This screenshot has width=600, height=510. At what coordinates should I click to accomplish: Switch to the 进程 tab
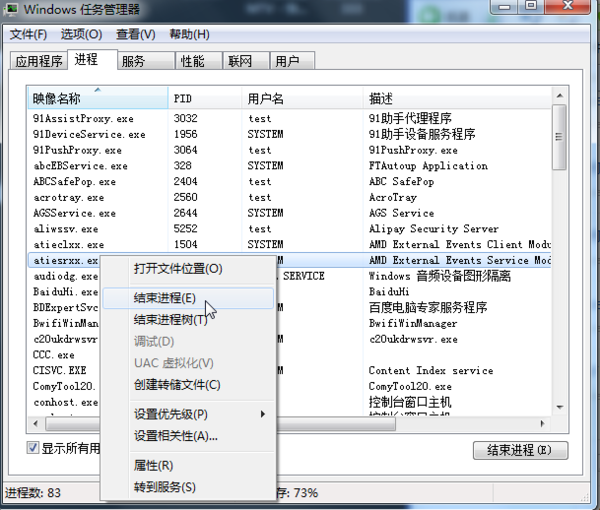[x=92, y=59]
